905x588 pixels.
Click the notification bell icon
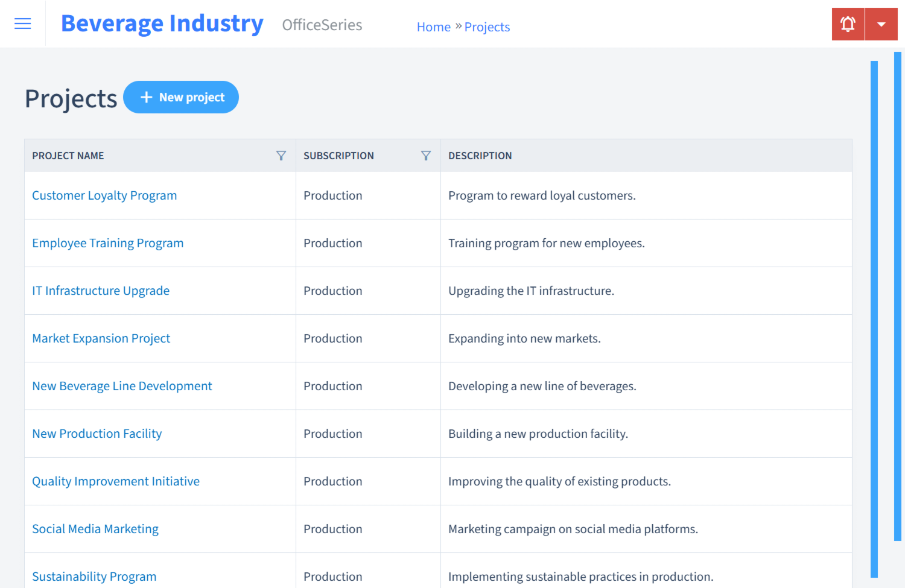(x=848, y=24)
